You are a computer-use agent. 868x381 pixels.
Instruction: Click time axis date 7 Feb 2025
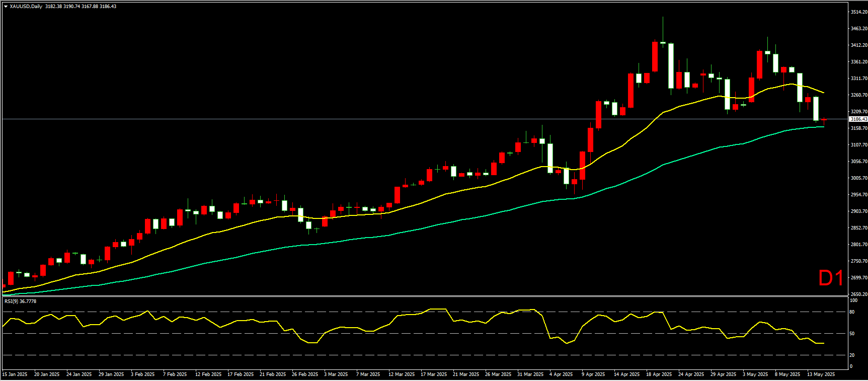coord(175,374)
